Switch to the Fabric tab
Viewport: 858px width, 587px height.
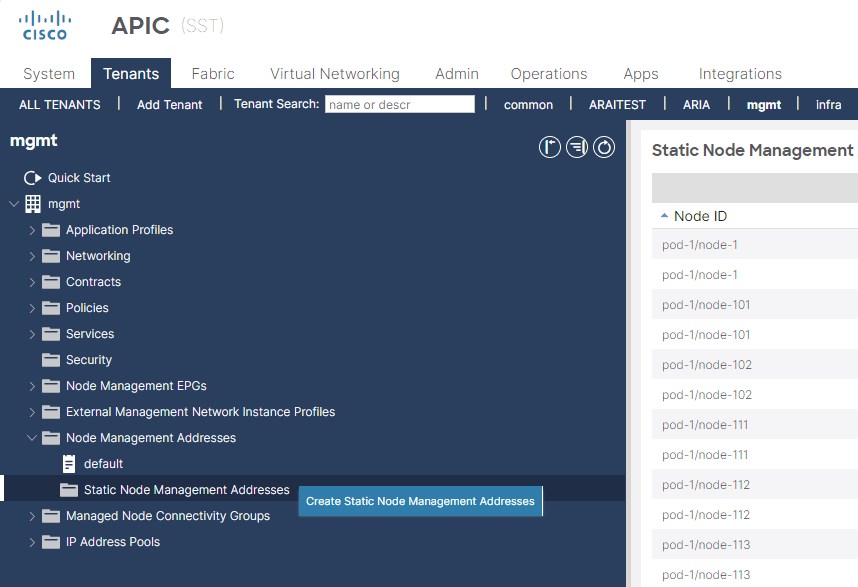pyautogui.click(x=212, y=74)
